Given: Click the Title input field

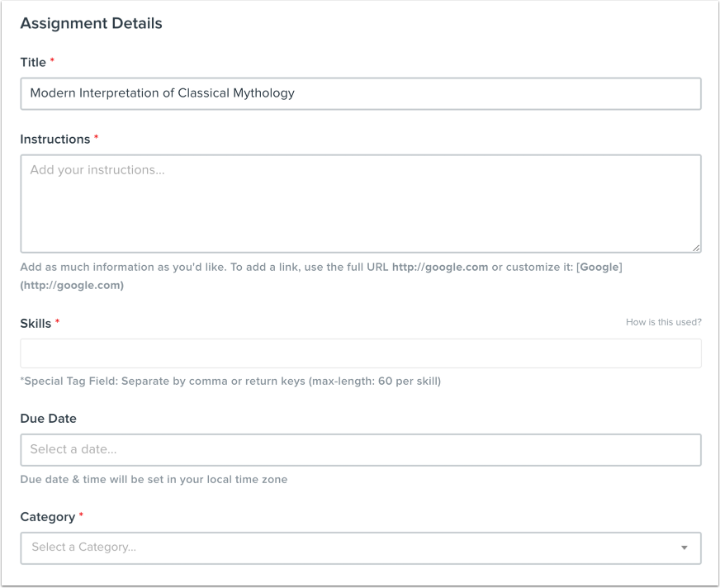Looking at the screenshot, I should coord(359,93).
